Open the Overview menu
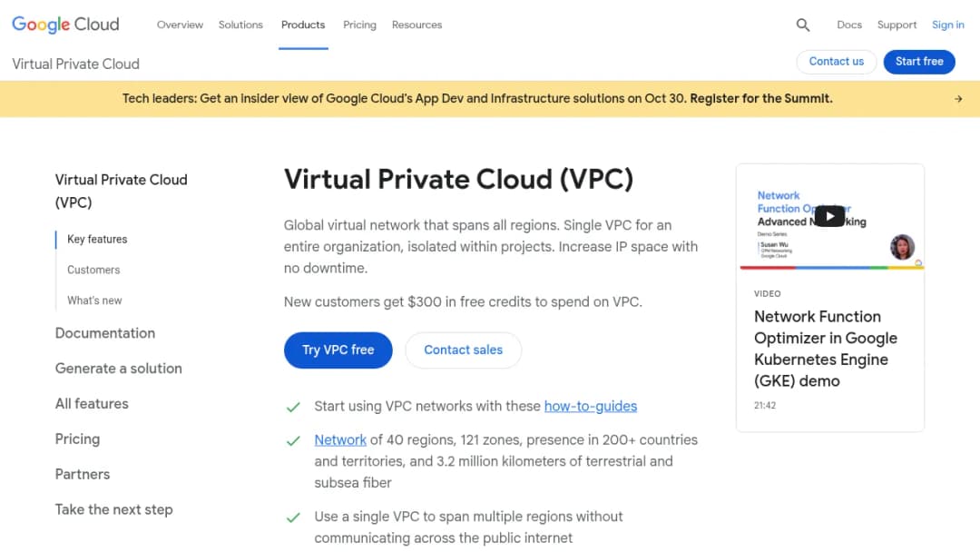The height and width of the screenshot is (552, 980). pyautogui.click(x=180, y=25)
